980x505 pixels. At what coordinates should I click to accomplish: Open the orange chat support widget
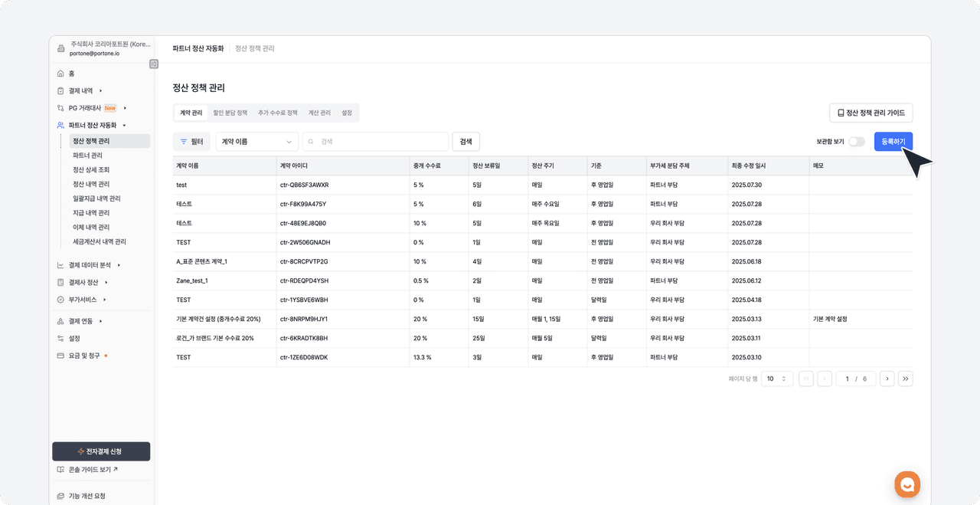click(x=907, y=484)
